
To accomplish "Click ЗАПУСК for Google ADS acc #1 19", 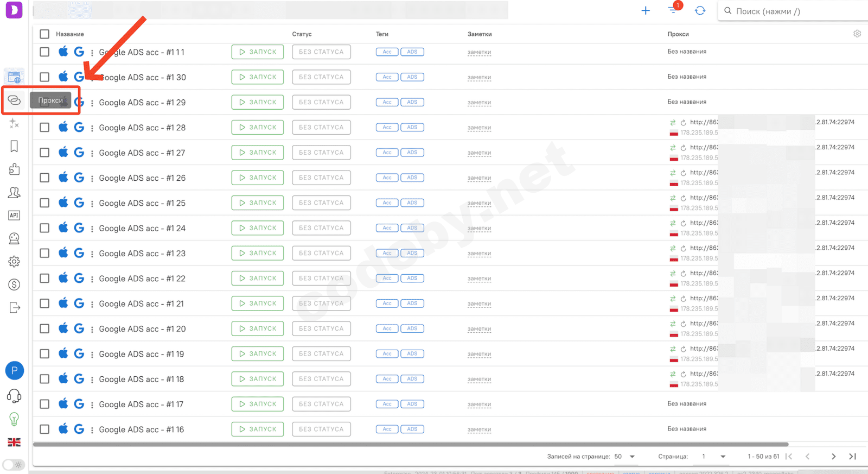I will click(258, 353).
